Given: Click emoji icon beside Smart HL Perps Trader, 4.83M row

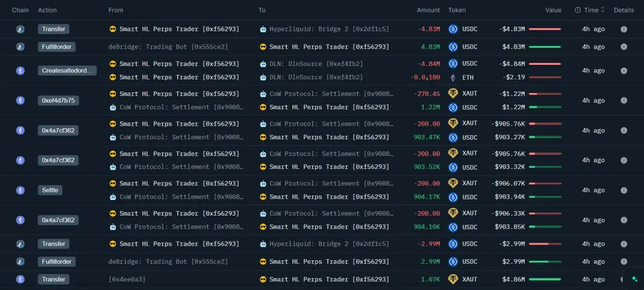Looking at the screenshot, I should (x=263, y=47).
